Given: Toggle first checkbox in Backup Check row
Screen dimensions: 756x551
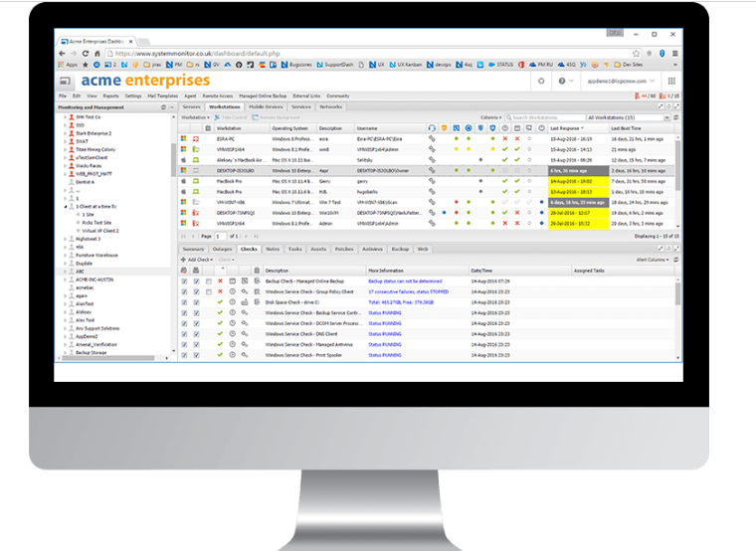Looking at the screenshot, I should tap(184, 281).
